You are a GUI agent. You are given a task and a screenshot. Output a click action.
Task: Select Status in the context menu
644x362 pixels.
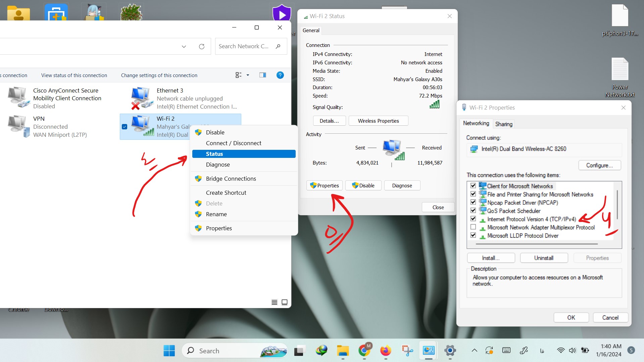[x=244, y=154]
